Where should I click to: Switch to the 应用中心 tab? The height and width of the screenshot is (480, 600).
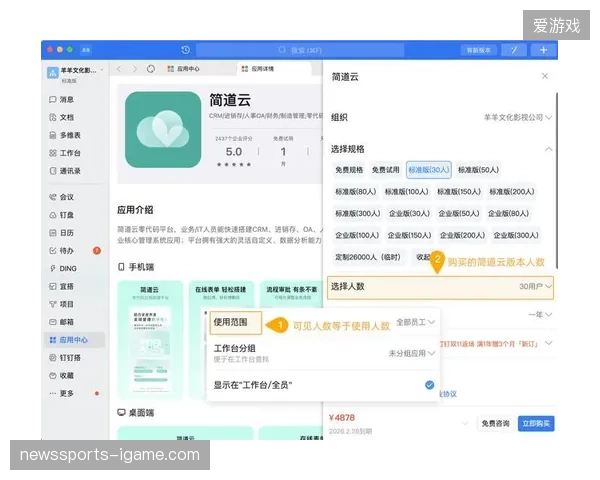pos(184,69)
